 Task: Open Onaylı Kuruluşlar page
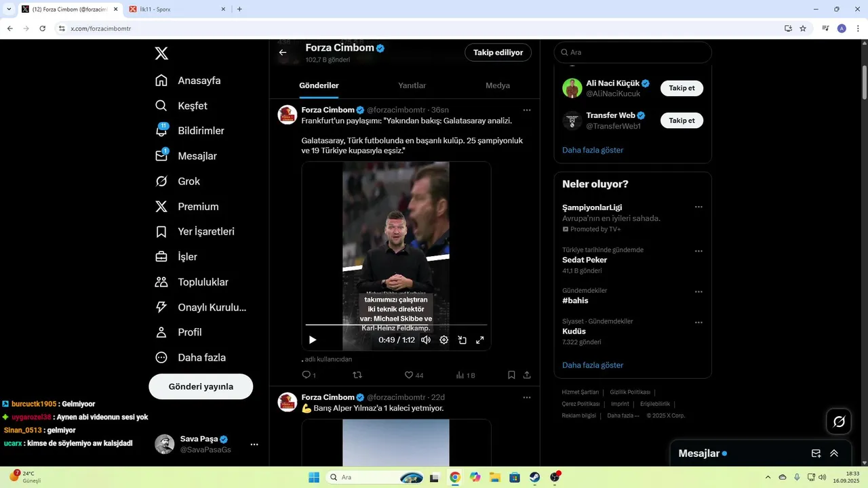(201, 307)
